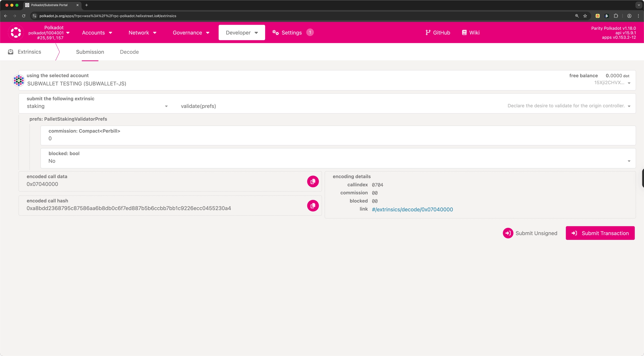Open the settings notification badge
The image size is (644, 356).
tap(310, 32)
